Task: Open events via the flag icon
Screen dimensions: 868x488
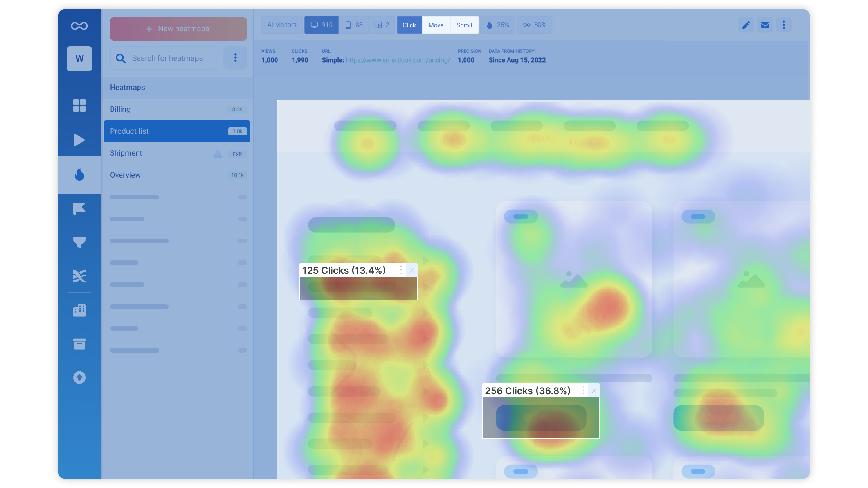Action: (x=79, y=209)
